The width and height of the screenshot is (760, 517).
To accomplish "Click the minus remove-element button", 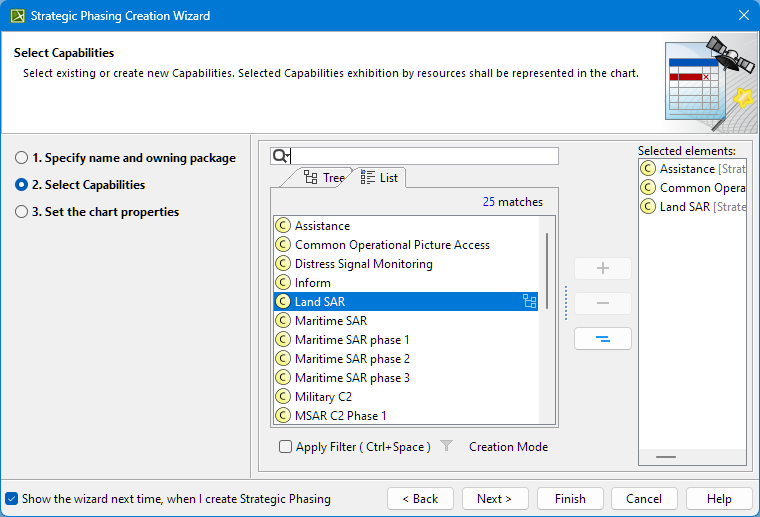I will point(602,304).
